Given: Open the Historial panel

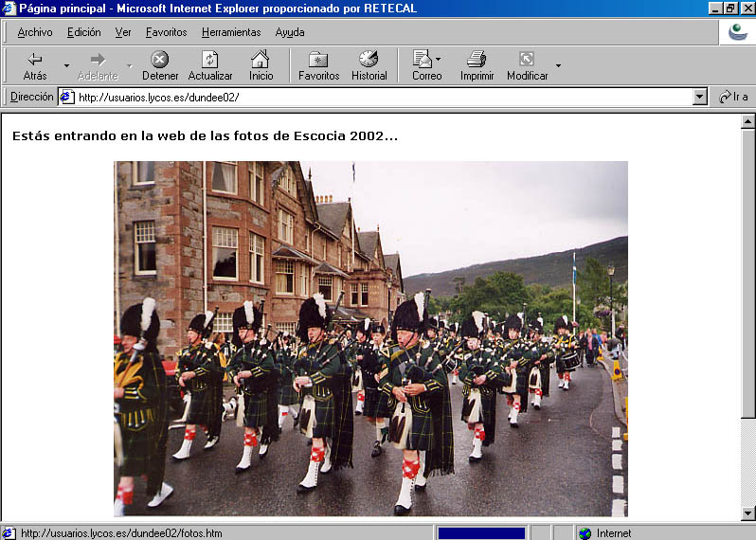Looking at the screenshot, I should pyautogui.click(x=369, y=65).
